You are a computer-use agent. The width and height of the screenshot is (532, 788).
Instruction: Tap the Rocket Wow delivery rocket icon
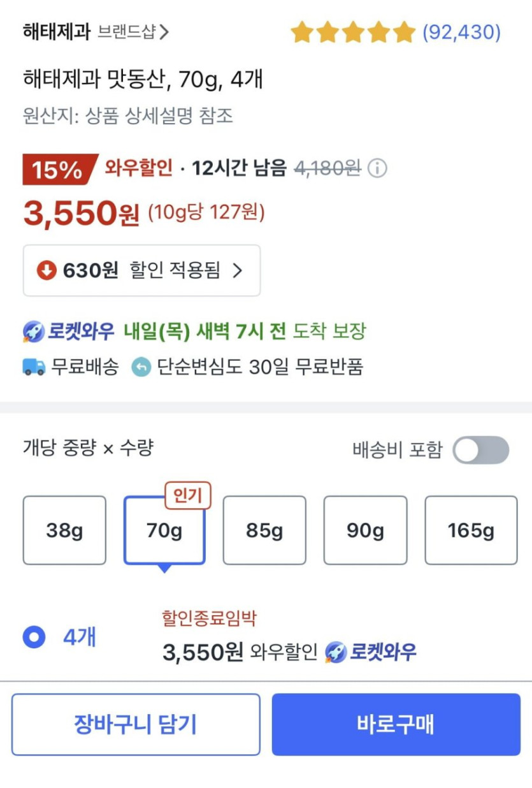click(x=33, y=332)
